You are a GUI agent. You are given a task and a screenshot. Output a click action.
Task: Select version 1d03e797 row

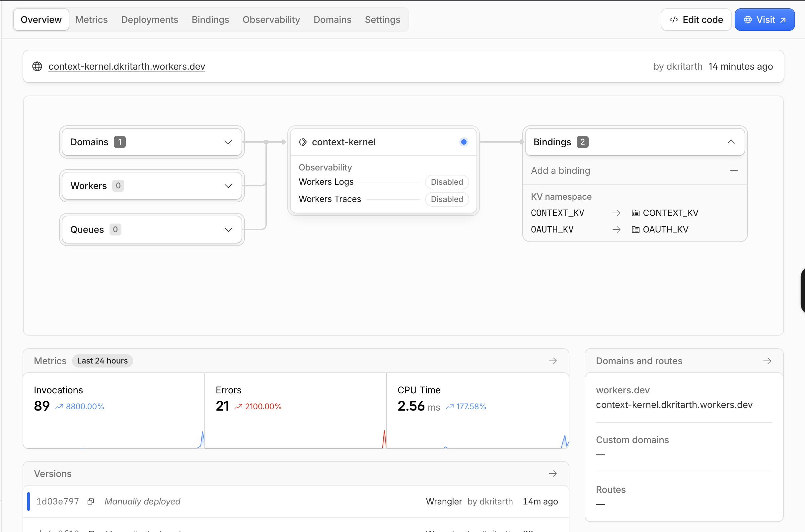tap(296, 501)
